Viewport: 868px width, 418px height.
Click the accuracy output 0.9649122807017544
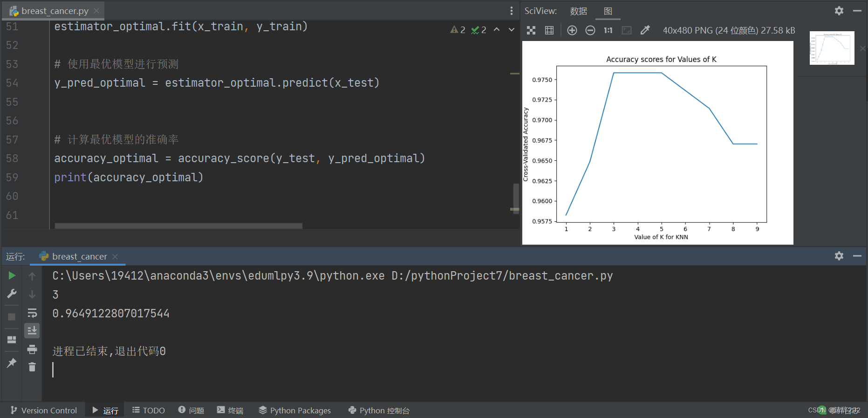point(111,314)
